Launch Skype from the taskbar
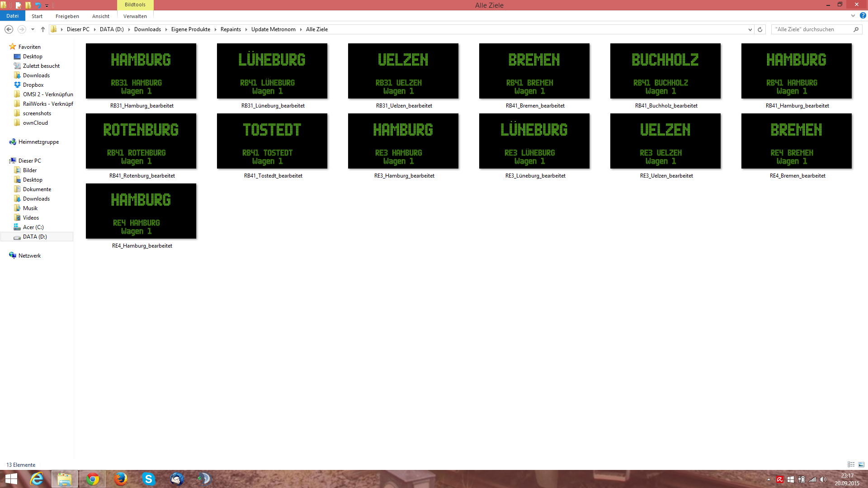This screenshot has height=488, width=868. [x=148, y=479]
